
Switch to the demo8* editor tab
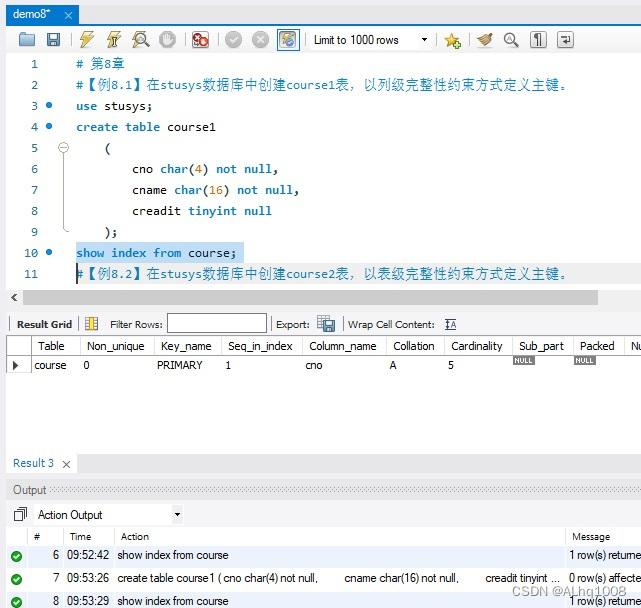pos(32,14)
